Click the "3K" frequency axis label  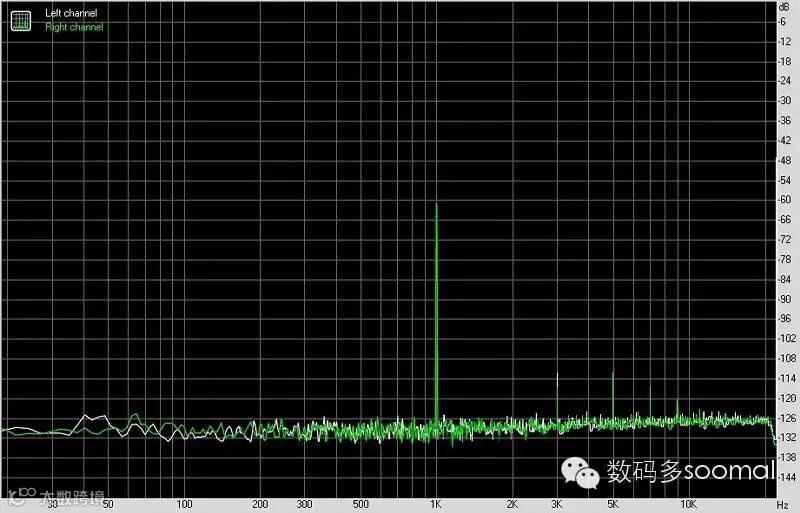(557, 504)
